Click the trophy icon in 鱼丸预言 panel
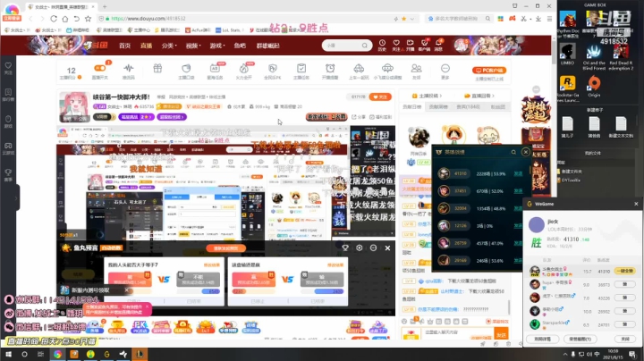 coord(345,248)
